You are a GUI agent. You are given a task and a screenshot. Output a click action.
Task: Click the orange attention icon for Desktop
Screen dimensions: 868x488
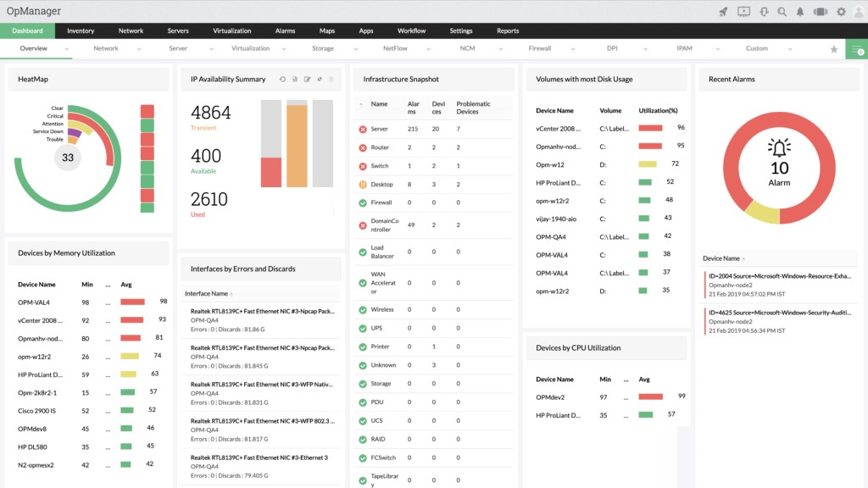(363, 185)
